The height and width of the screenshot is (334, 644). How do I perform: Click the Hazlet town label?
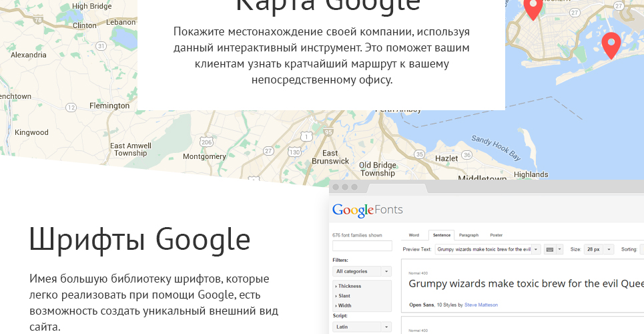click(x=446, y=158)
